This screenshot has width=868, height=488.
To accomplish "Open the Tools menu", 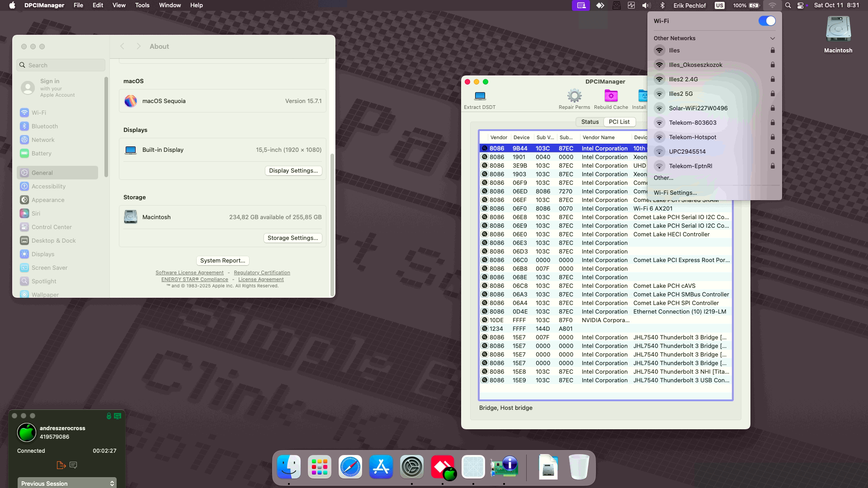I will (x=142, y=5).
